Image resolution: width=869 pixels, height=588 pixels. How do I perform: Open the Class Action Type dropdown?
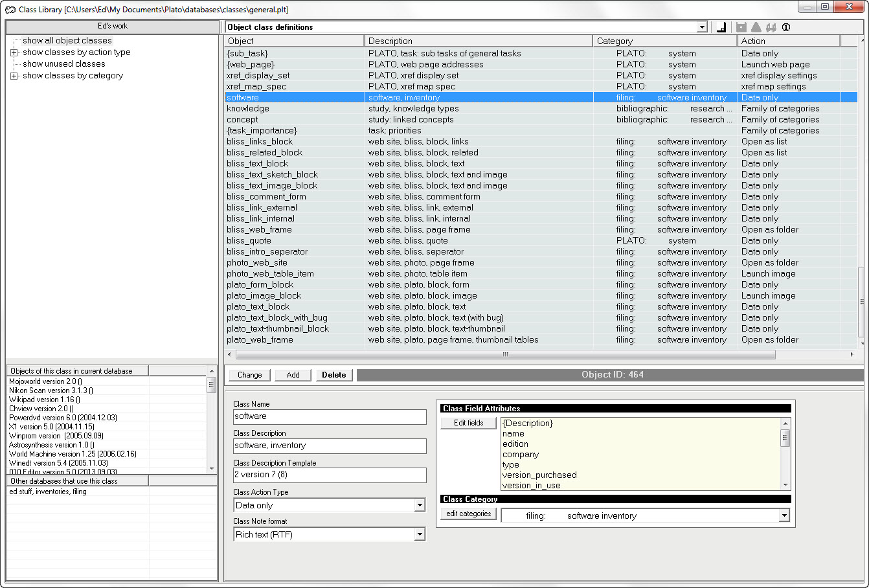point(420,505)
